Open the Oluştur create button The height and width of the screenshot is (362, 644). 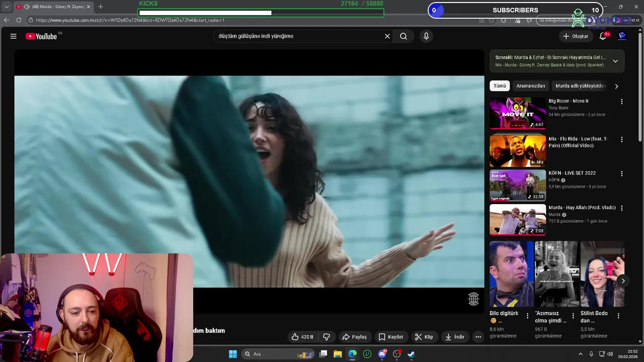pos(575,36)
